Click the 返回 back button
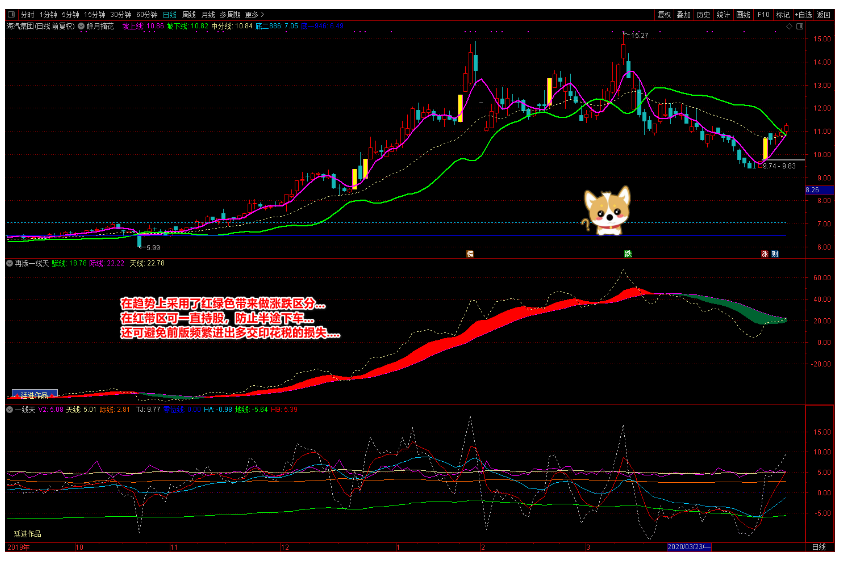Image resolution: width=841 pixels, height=563 pixels. (824, 15)
